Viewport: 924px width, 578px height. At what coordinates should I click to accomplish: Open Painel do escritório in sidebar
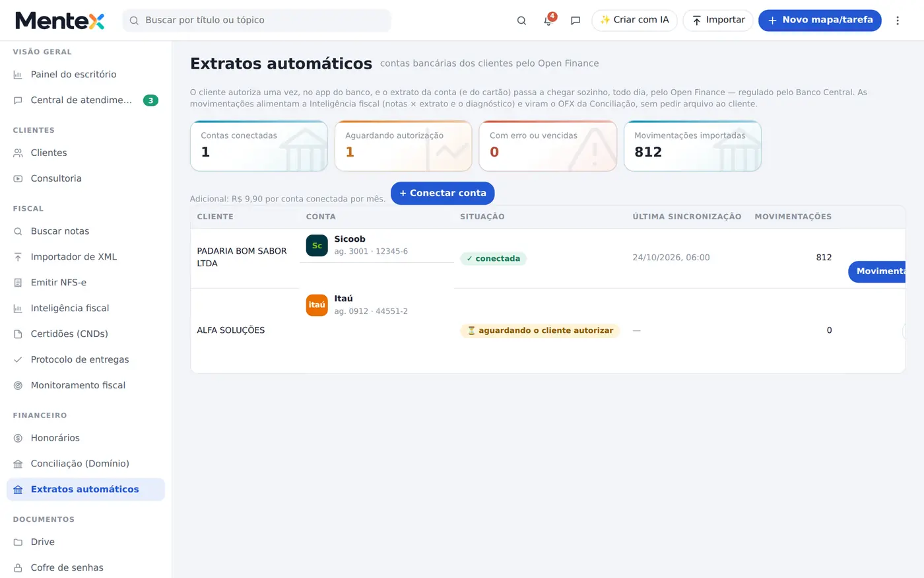[86, 75]
